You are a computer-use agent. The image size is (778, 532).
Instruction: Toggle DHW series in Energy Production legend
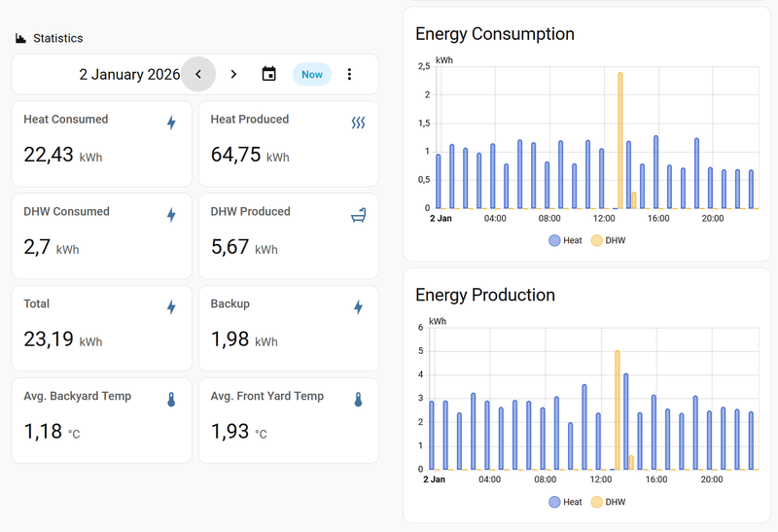tap(608, 502)
